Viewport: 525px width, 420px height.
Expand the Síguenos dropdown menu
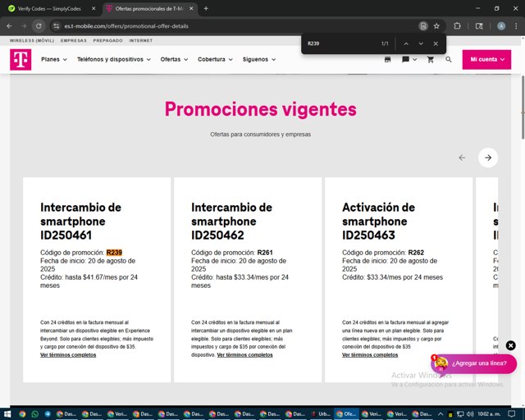pos(259,59)
